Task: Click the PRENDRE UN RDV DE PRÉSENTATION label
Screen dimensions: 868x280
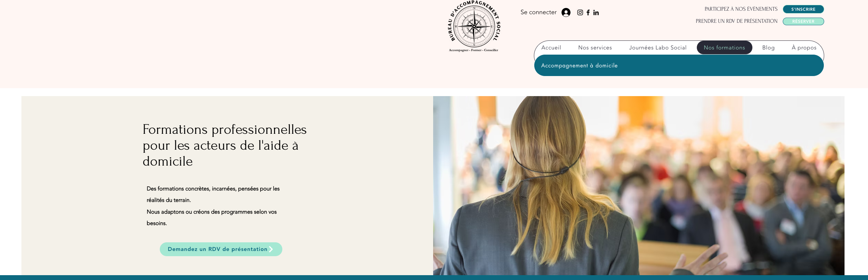Action: [x=737, y=21]
